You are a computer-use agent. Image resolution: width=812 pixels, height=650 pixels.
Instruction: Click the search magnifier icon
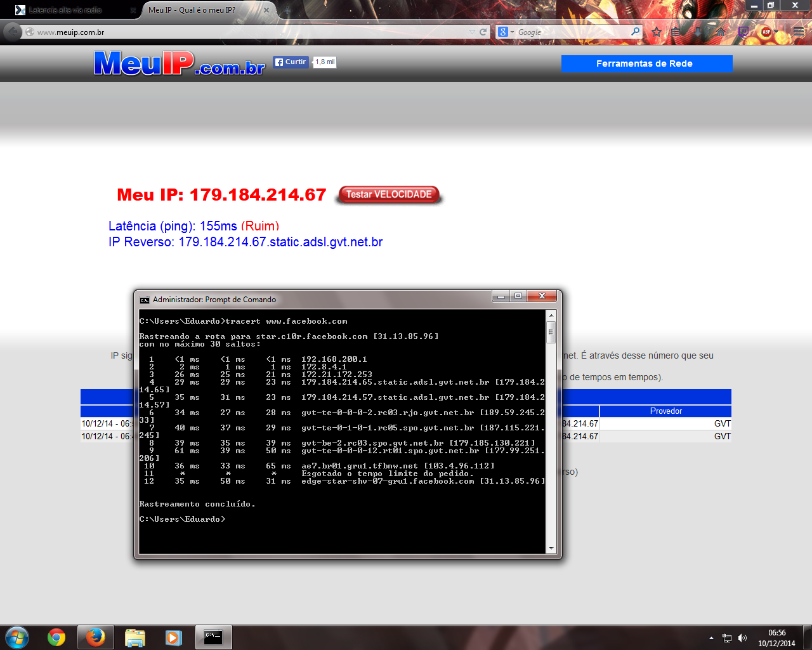635,31
